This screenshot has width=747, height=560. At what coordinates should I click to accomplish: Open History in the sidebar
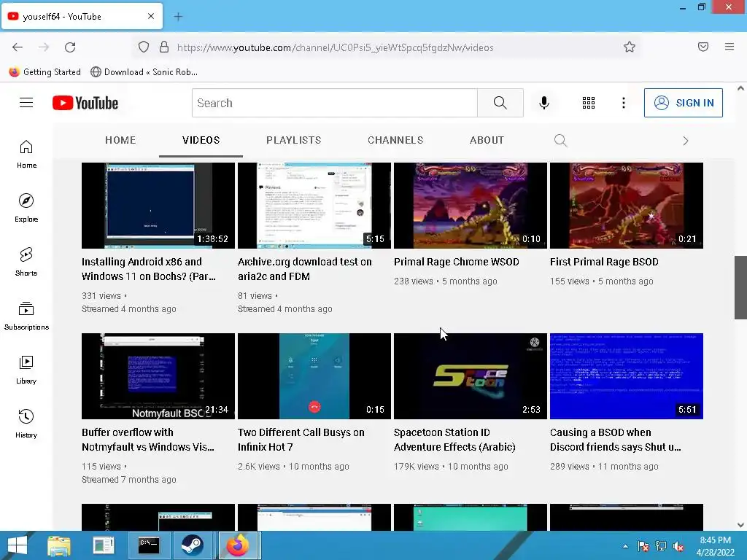click(26, 424)
